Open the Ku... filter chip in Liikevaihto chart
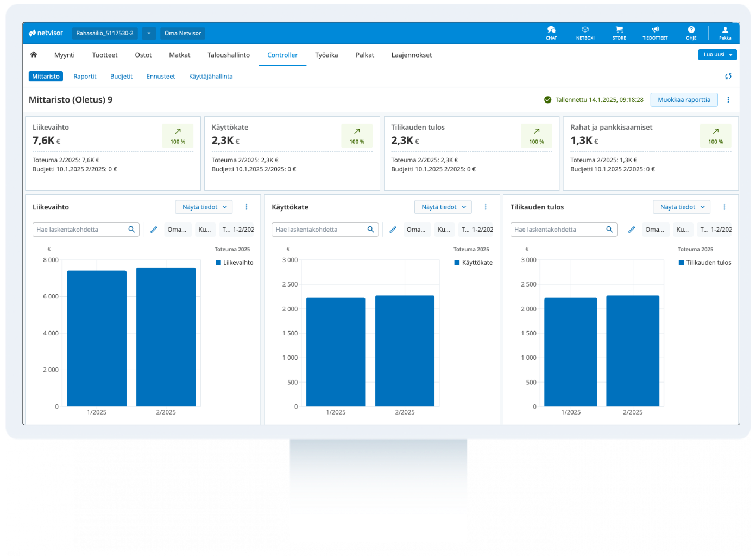Image resolution: width=756 pixels, height=560 pixels. 205,230
